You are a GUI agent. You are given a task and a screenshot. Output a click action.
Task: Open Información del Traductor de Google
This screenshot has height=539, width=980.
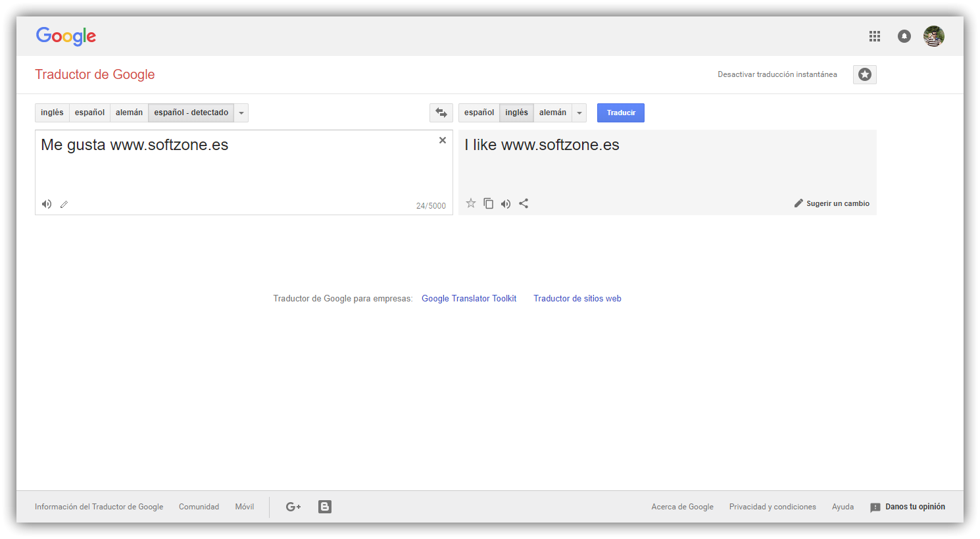click(99, 507)
